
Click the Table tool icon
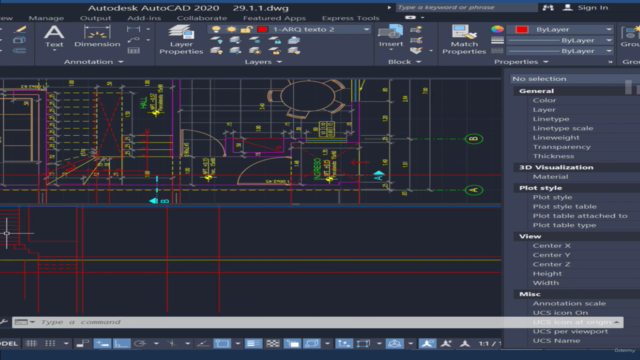point(133,51)
